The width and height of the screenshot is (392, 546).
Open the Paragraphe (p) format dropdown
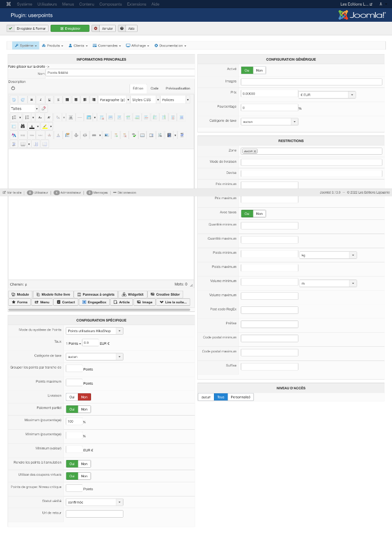click(x=114, y=100)
